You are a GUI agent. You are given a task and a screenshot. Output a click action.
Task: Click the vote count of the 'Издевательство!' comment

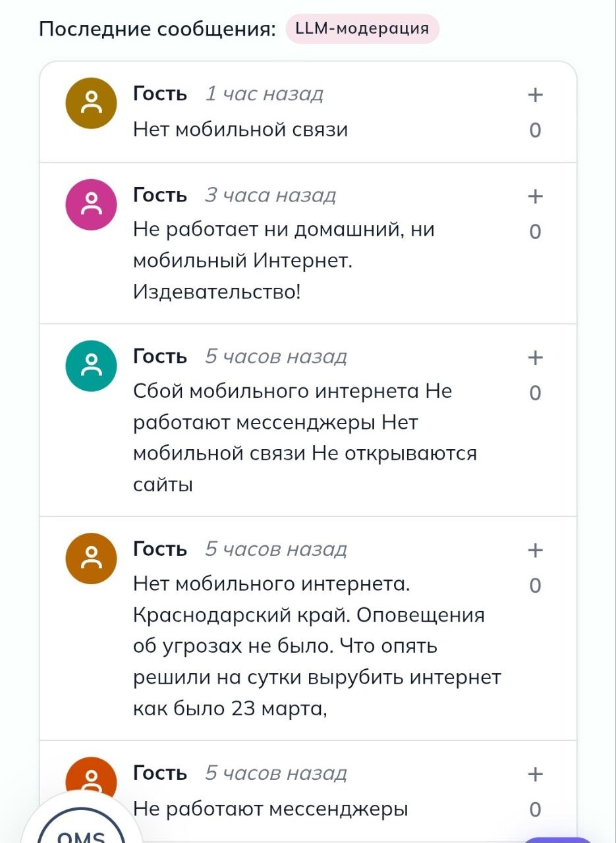pyautogui.click(x=535, y=232)
